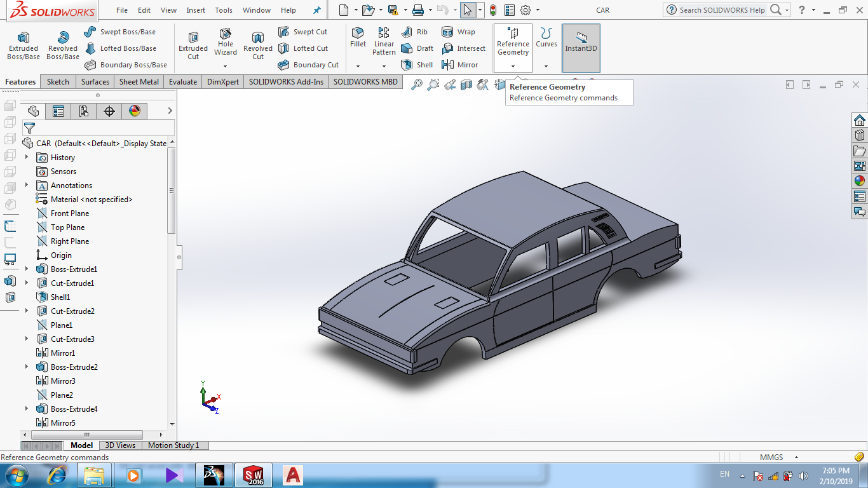Open the DisplayManager appearance tab
This screenshot has width=868, height=488.
pos(134,111)
